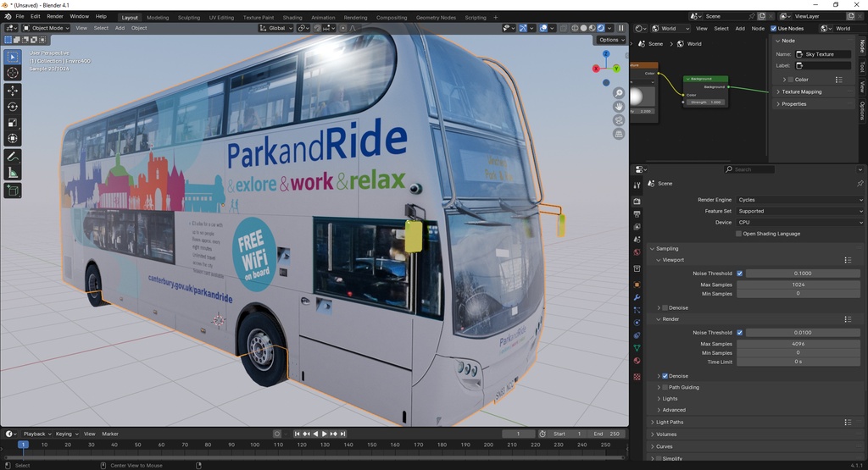Switch to rendered viewport shading
868x470 pixels.
tap(601, 28)
